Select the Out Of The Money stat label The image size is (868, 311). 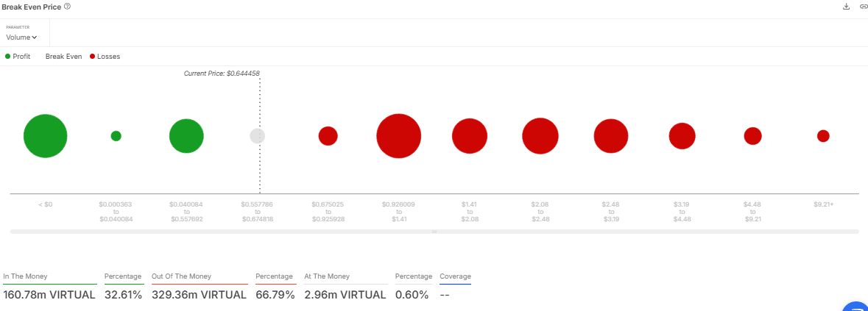coord(181,276)
